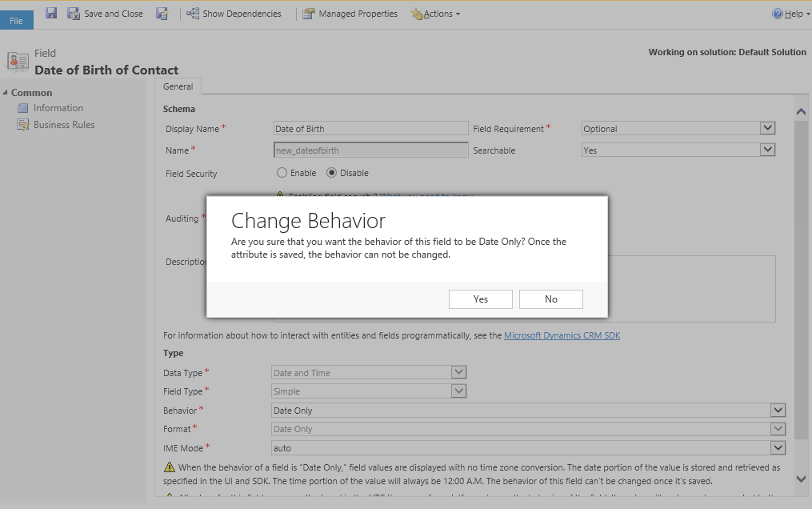Open the IME Mode dropdown
The height and width of the screenshot is (509, 812).
tap(778, 447)
